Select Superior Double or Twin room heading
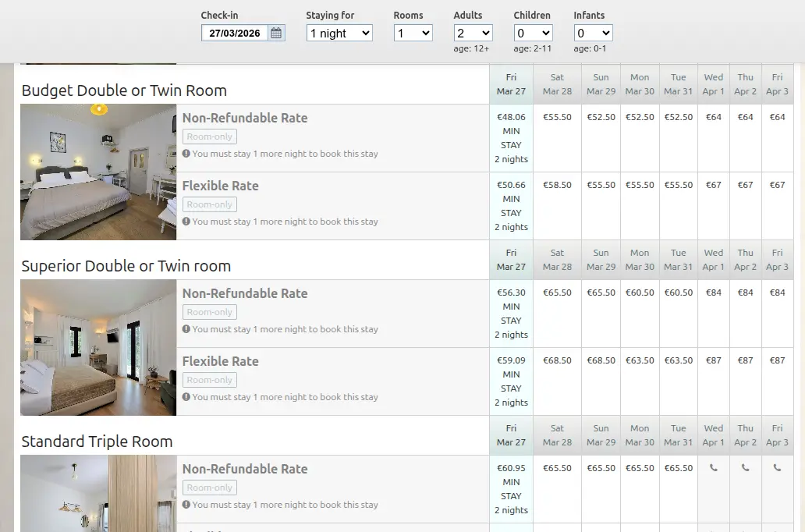The width and height of the screenshot is (805, 532). (126, 266)
